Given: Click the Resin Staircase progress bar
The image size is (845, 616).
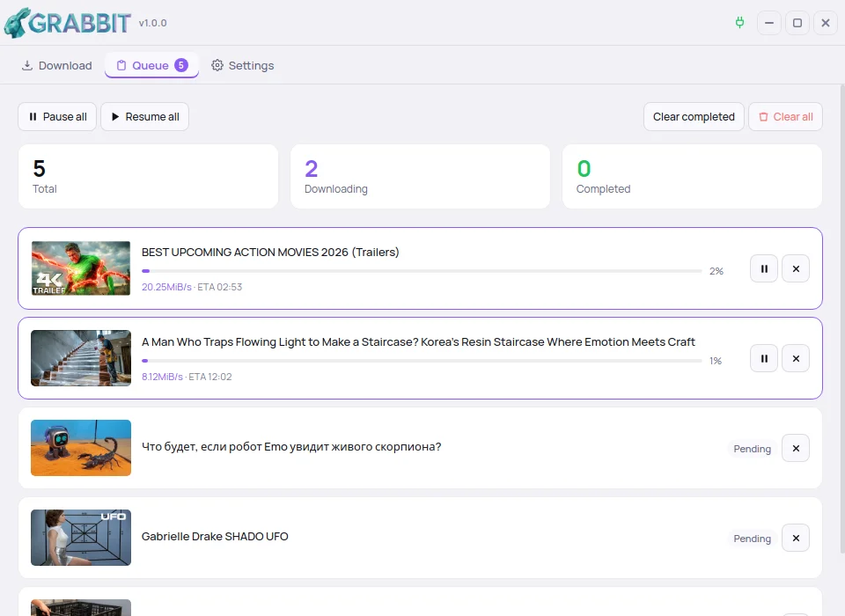Looking at the screenshot, I should tap(422, 361).
